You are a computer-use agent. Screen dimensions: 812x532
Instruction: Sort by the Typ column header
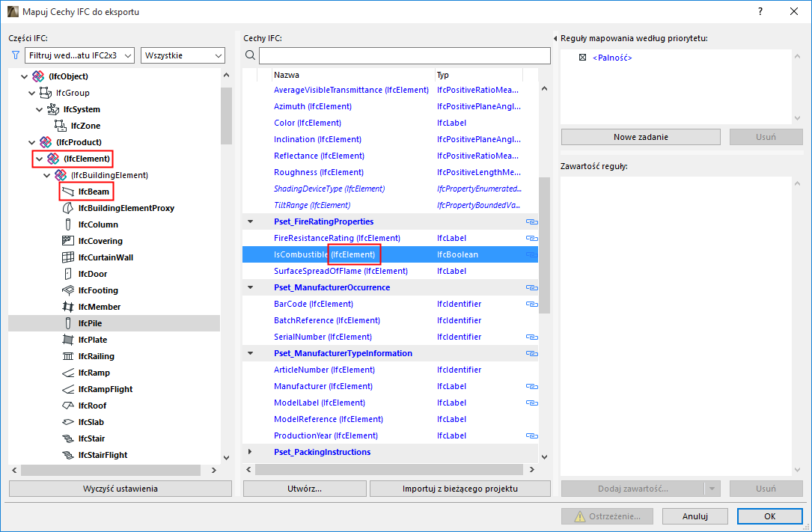pos(478,75)
